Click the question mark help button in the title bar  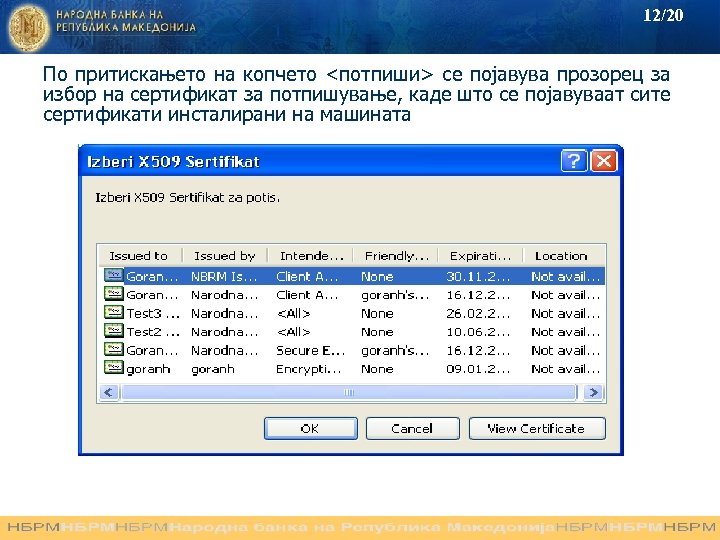point(574,161)
